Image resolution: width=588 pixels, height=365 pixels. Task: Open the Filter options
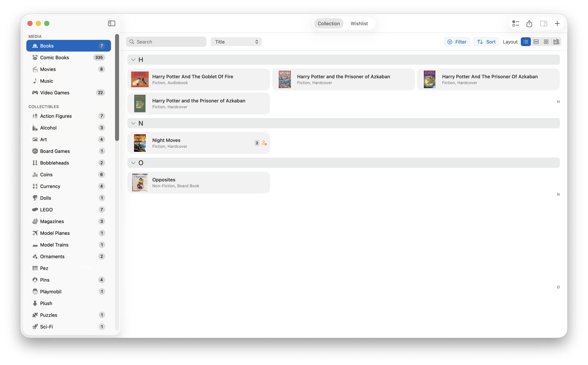[x=457, y=42]
